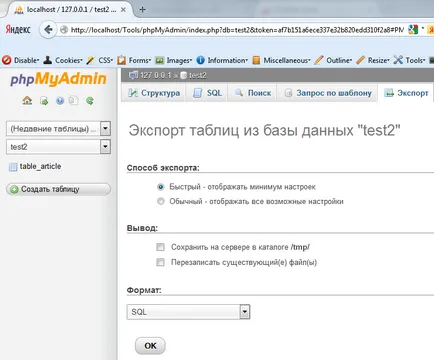Screen dimensions: 434x360
Task: Click the green reload navigation icon
Action: pyautogui.click(x=89, y=100)
